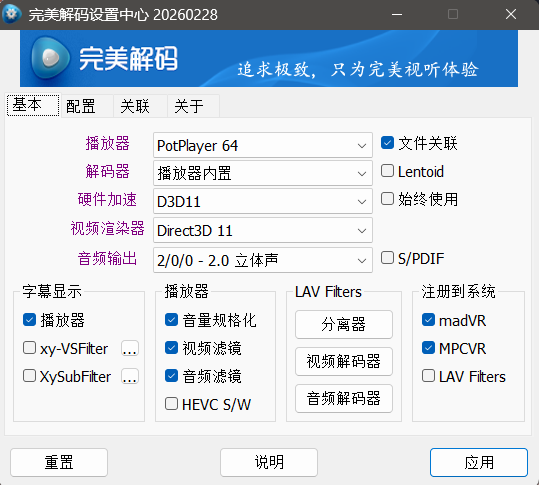Image resolution: width=539 pixels, height=485 pixels.
Task: Uncheck the MPCVR registration checkbox
Action: tap(428, 348)
